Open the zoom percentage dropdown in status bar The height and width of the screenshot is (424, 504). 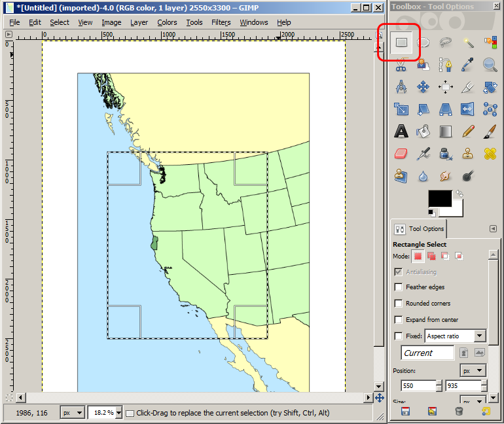coord(103,413)
